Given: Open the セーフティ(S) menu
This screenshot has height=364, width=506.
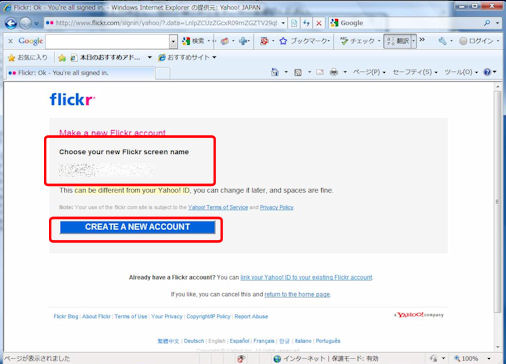Looking at the screenshot, I should click(x=415, y=72).
